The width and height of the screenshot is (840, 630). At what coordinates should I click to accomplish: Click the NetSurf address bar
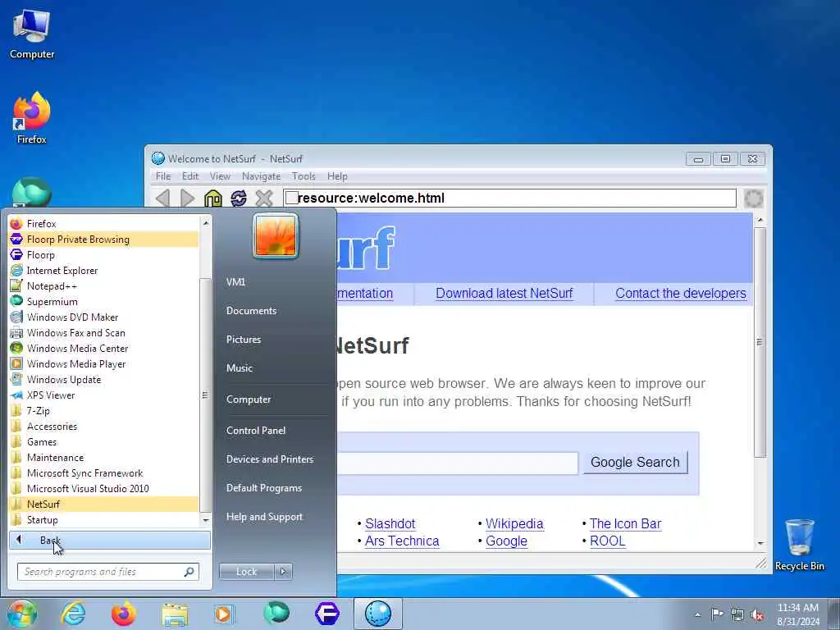[509, 199]
